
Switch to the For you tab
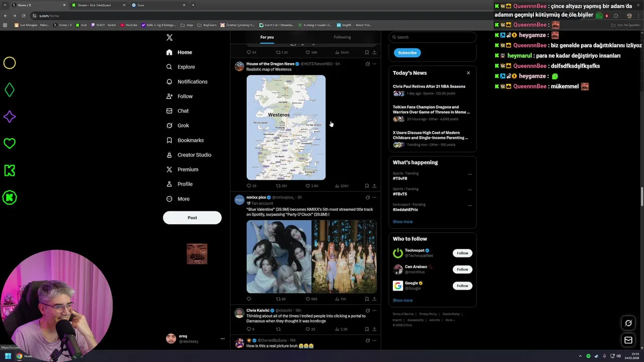tap(267, 37)
